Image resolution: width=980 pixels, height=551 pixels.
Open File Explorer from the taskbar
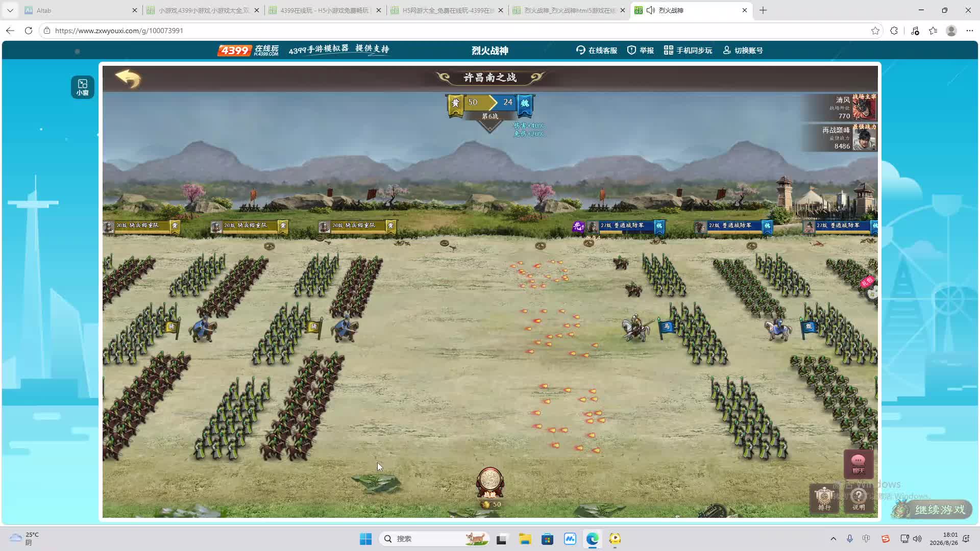(x=525, y=539)
